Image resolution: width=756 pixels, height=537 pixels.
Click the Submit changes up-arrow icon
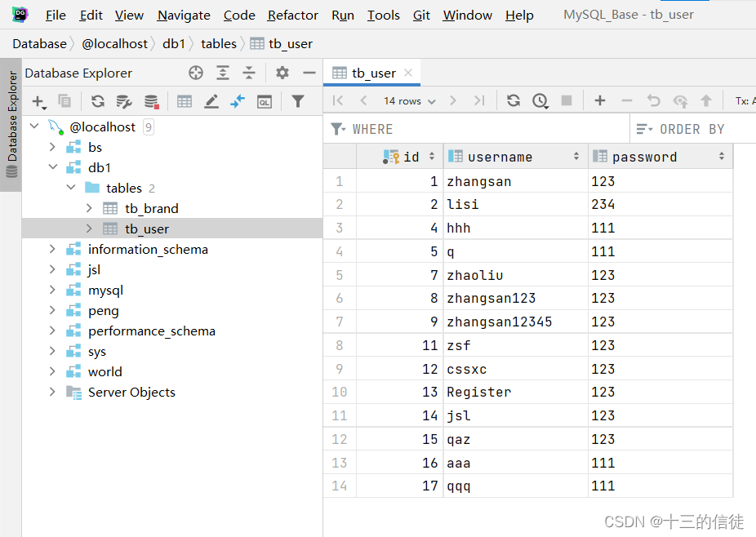(706, 100)
